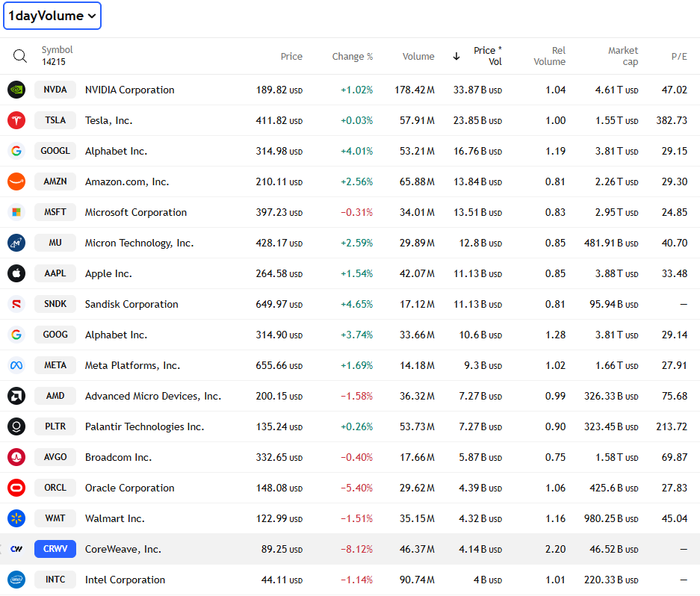Click Meta's 9.3 B price-volume value
Viewport: 700px width, 596px height.
pyautogui.click(x=483, y=365)
